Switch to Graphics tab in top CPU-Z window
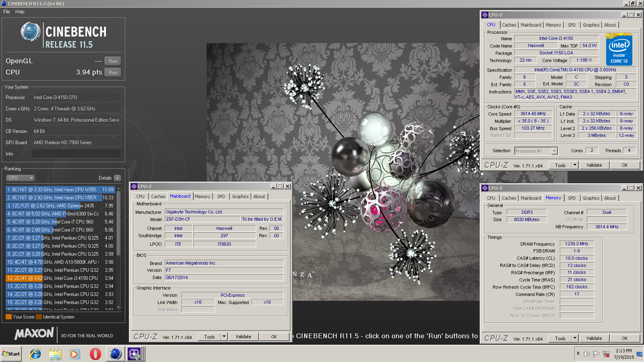Viewport: 644px width, 362px height. (591, 25)
